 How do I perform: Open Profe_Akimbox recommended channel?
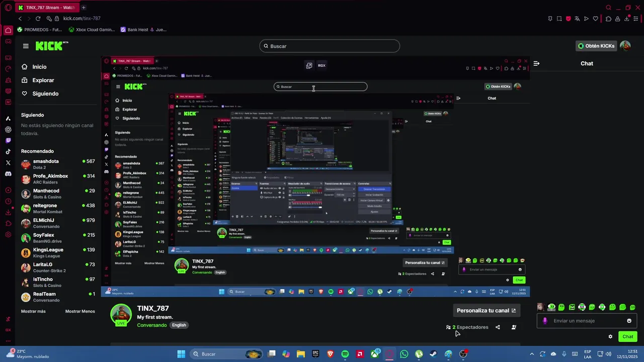[58, 179]
